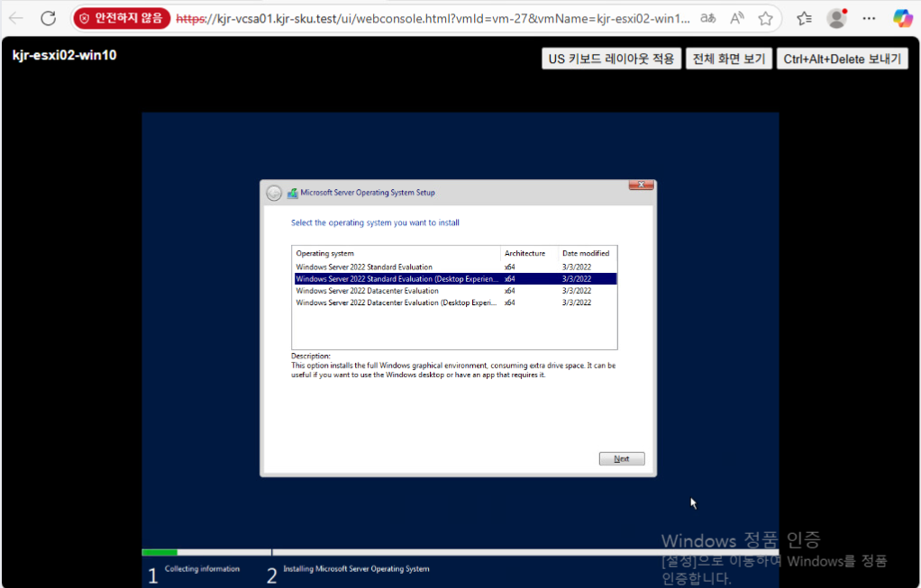The height and width of the screenshot is (588, 921).
Task: Click the kjr-esxi02-win10 console title
Action: [x=65, y=55]
